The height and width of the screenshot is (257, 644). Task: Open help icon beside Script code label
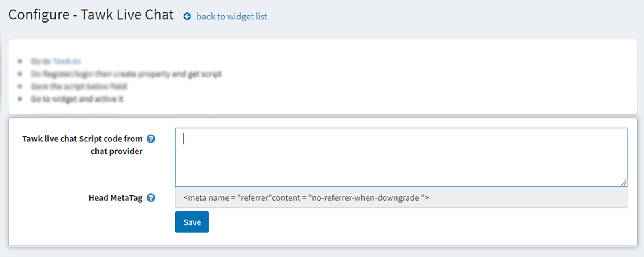tap(151, 139)
